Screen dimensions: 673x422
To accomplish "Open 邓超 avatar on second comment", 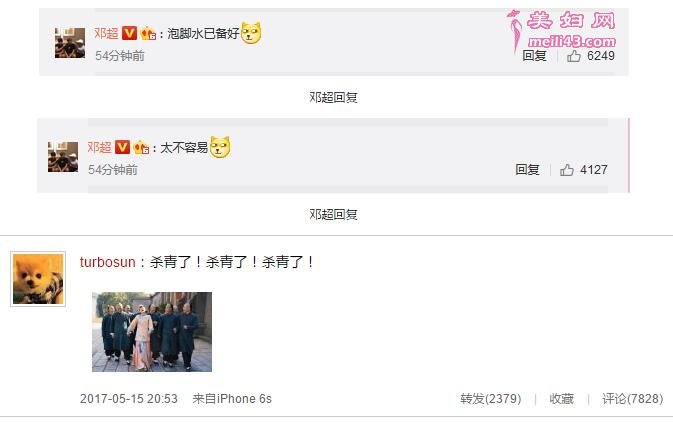I will [63, 157].
